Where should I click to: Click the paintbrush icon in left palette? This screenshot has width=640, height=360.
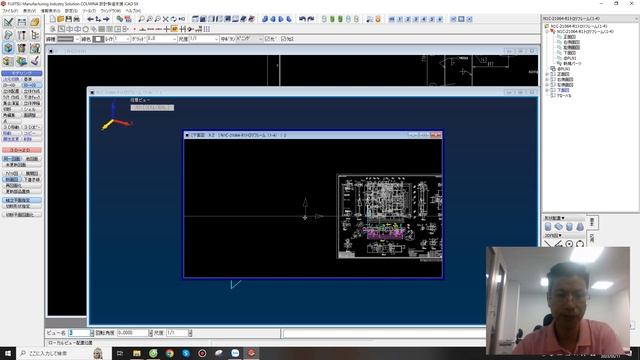point(35,61)
